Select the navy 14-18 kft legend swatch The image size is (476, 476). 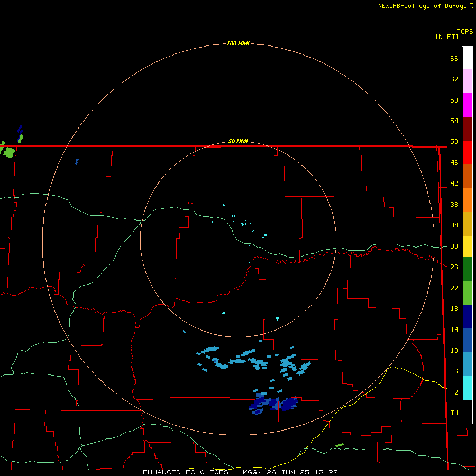click(467, 317)
